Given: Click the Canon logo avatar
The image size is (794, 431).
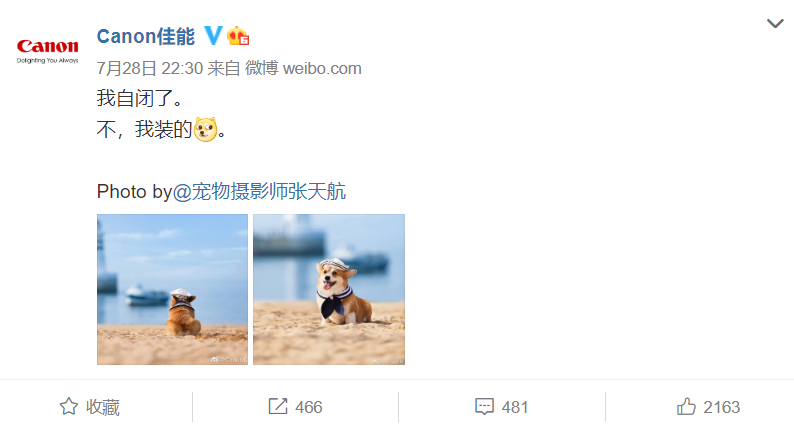Looking at the screenshot, I should (48, 51).
